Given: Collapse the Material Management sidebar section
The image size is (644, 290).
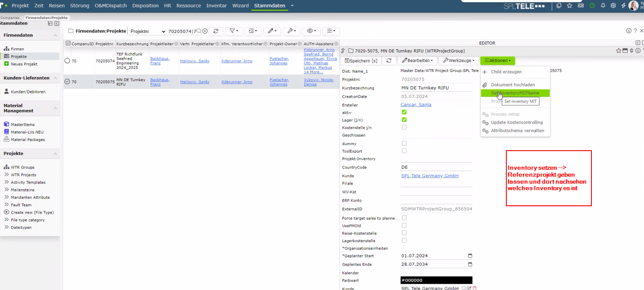Looking at the screenshot, I should click(55, 108).
